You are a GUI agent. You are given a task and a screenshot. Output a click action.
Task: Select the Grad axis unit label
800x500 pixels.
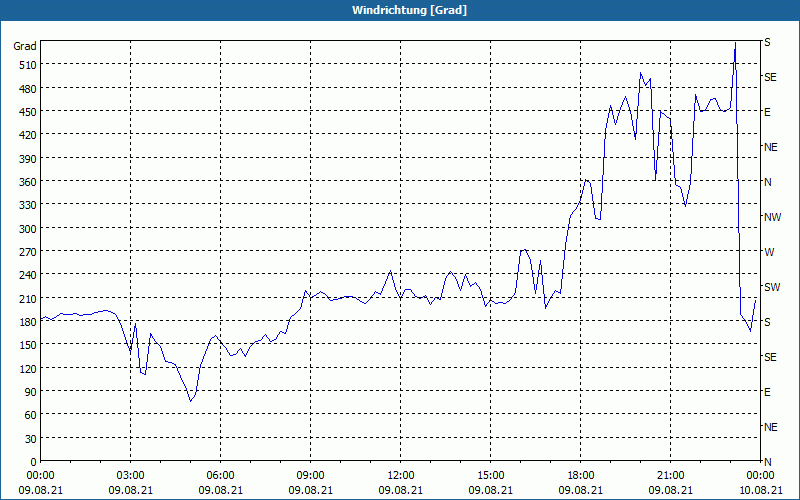pyautogui.click(x=25, y=46)
